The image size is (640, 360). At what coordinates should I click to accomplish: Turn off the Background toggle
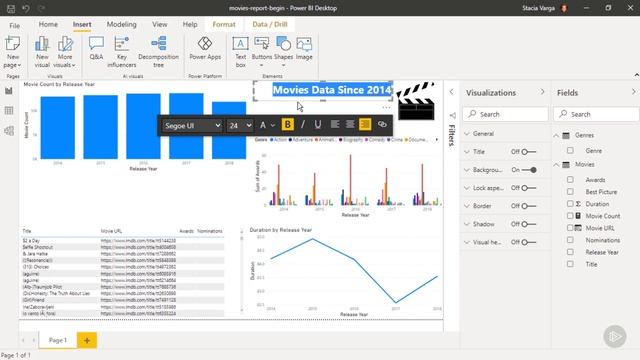coord(529,170)
